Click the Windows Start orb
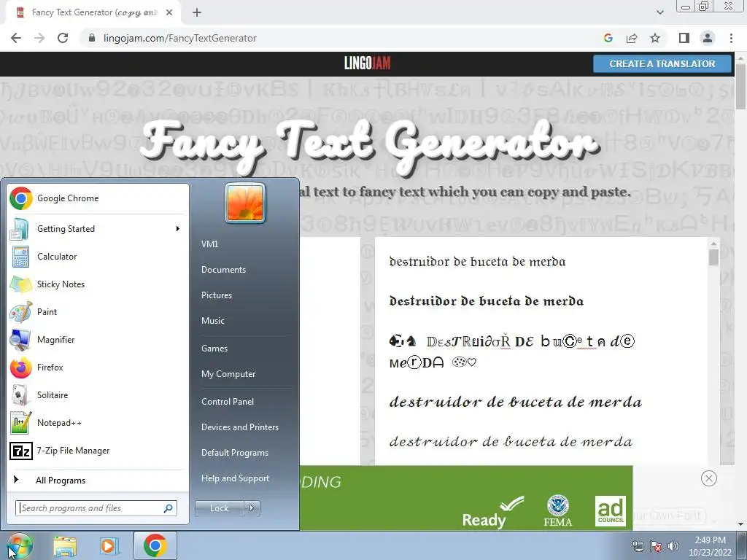Screen dimensions: 747x560 [19, 545]
